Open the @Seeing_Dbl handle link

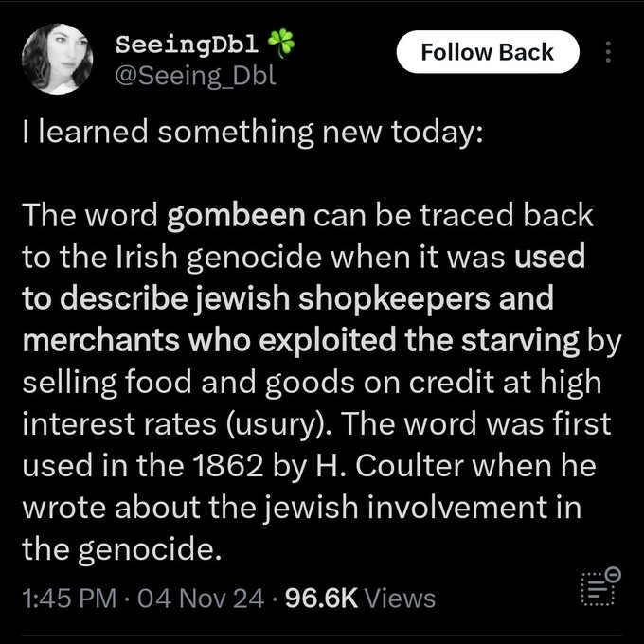tap(196, 76)
